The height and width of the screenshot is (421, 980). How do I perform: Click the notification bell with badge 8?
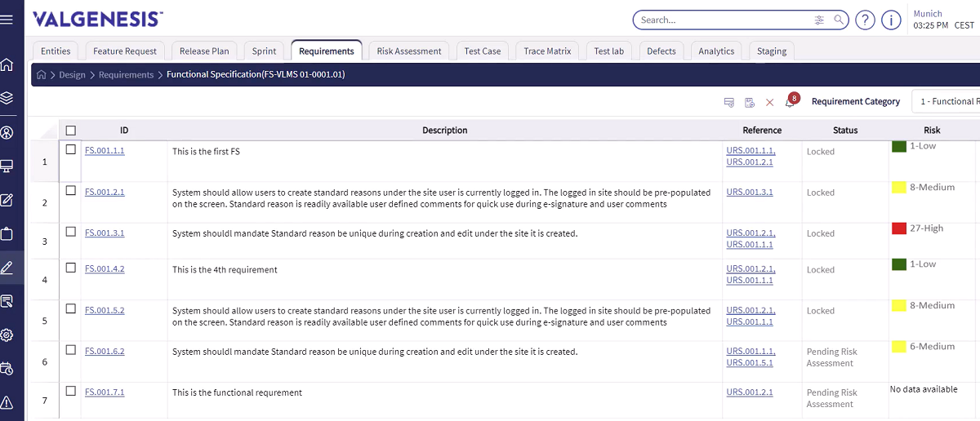click(x=790, y=102)
